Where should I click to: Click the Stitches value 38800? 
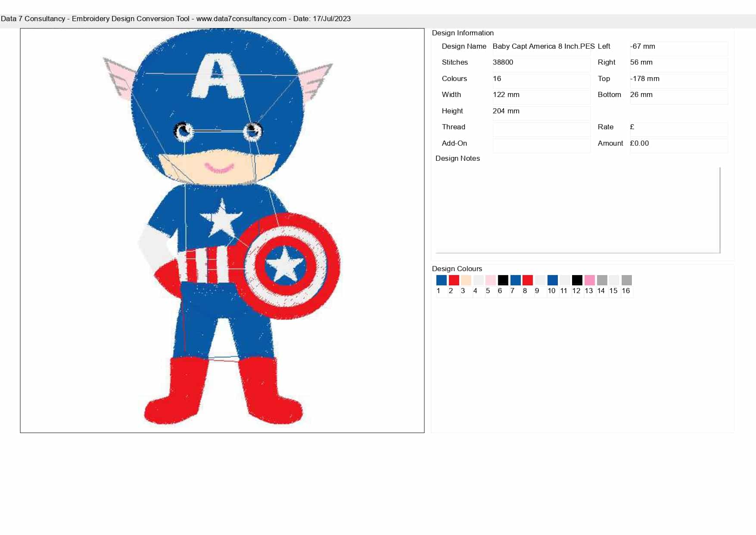tap(541, 64)
